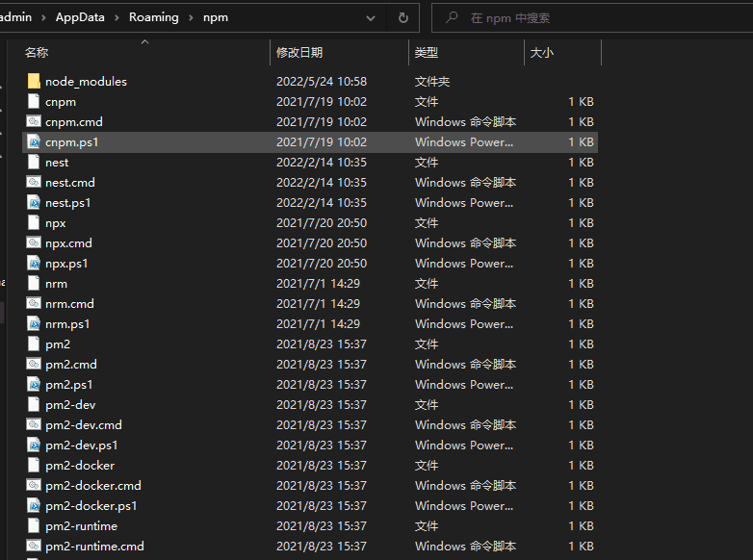Click the 1 KB size of nrm.cmd
The image size is (753, 560).
(581, 304)
